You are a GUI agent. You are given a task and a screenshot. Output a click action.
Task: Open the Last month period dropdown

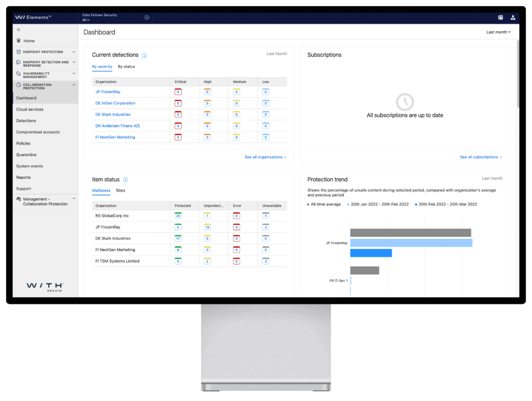pos(498,32)
